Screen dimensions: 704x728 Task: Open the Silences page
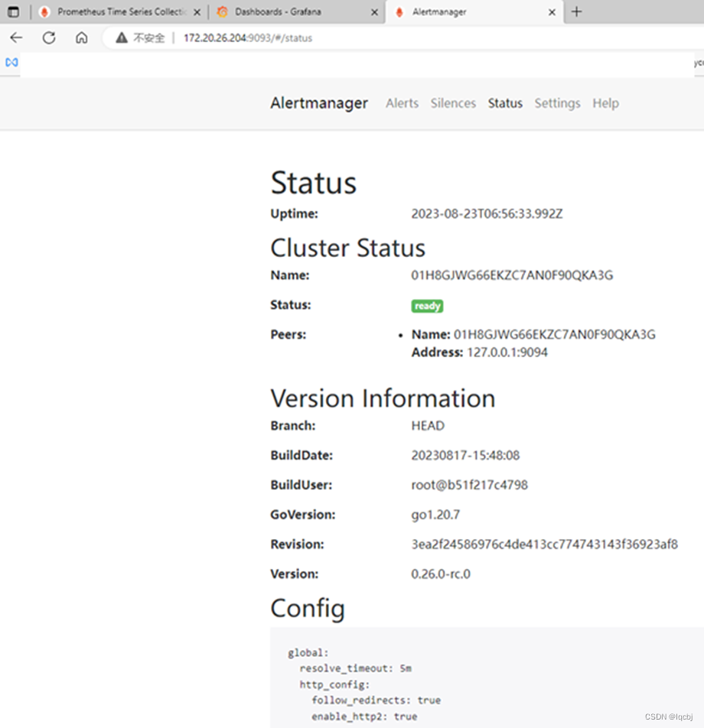453,103
